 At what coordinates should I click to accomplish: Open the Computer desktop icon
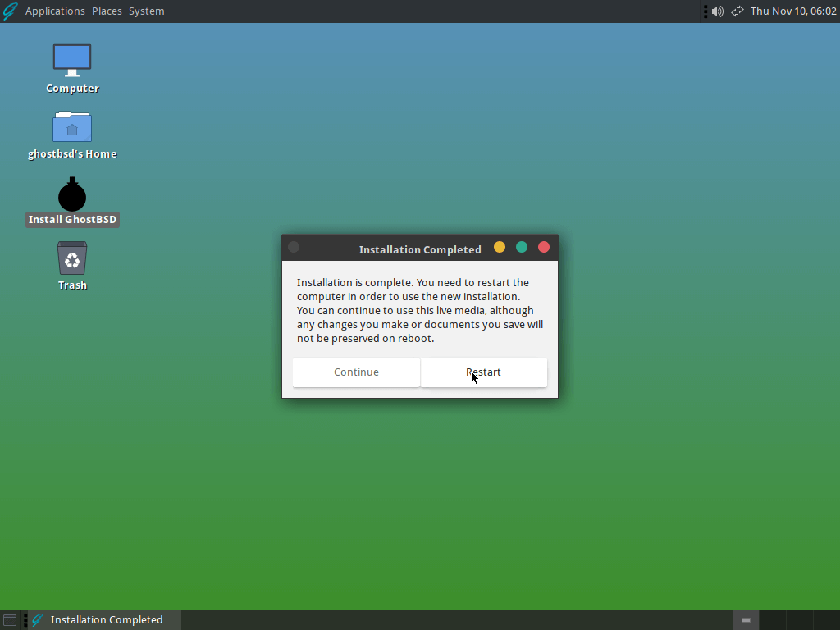(x=72, y=69)
